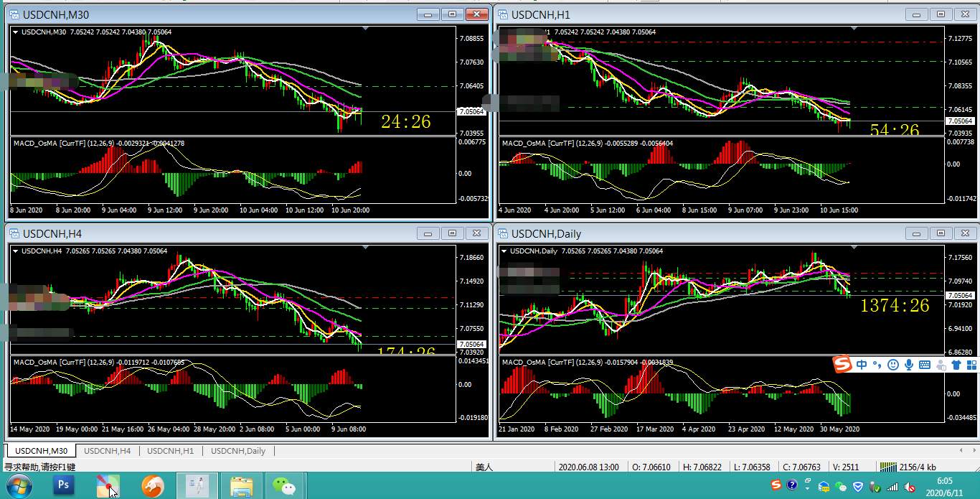Click the signal strength tray icon
This screenshot has width=980, height=499.
(892, 487)
